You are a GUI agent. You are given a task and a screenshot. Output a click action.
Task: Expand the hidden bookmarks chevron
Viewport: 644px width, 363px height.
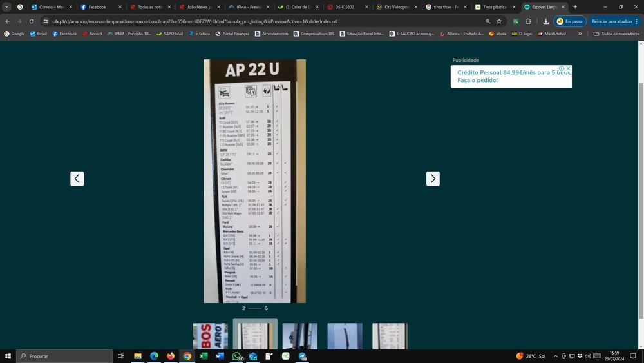(x=580, y=34)
